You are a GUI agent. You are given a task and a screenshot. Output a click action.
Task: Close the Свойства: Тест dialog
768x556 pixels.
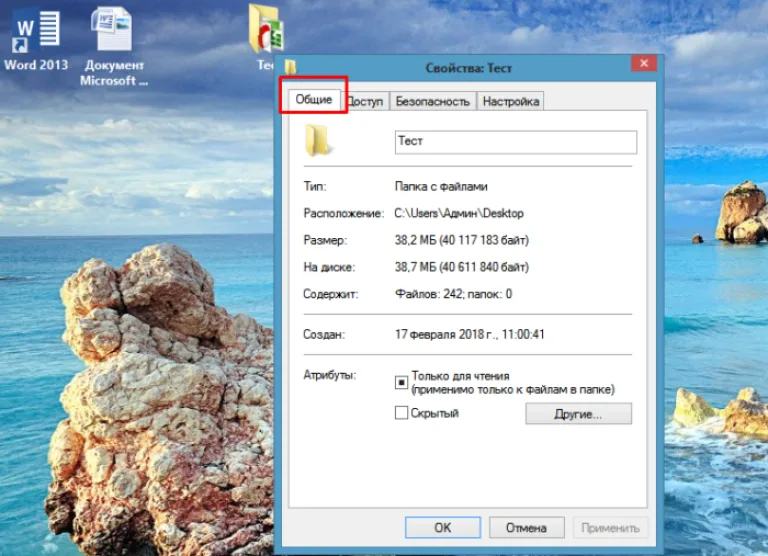644,63
